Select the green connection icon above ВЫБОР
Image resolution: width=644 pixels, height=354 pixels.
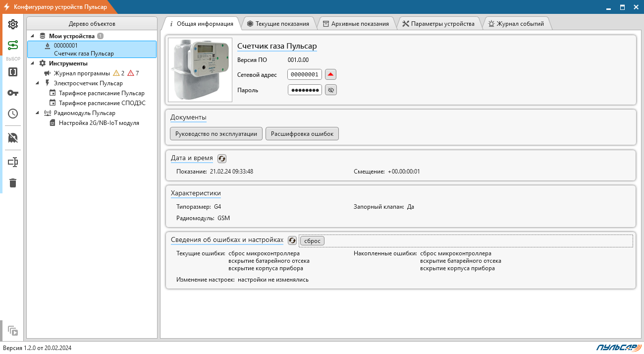click(13, 46)
